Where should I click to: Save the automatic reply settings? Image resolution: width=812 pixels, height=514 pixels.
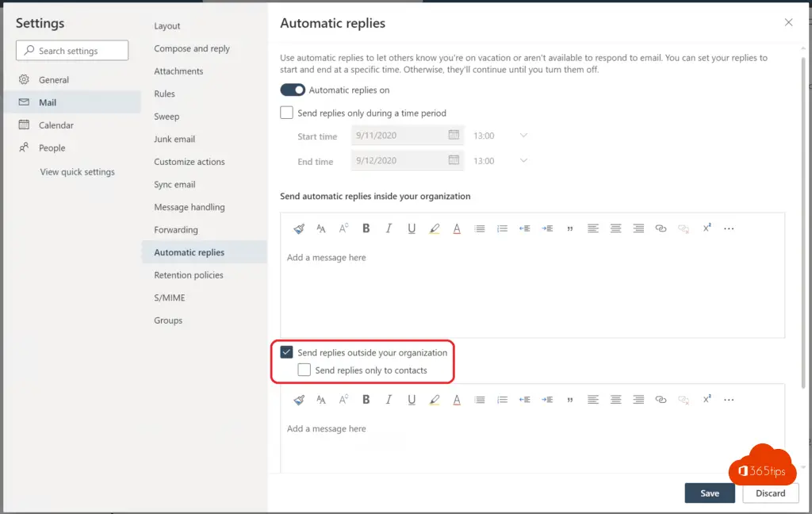coord(710,493)
